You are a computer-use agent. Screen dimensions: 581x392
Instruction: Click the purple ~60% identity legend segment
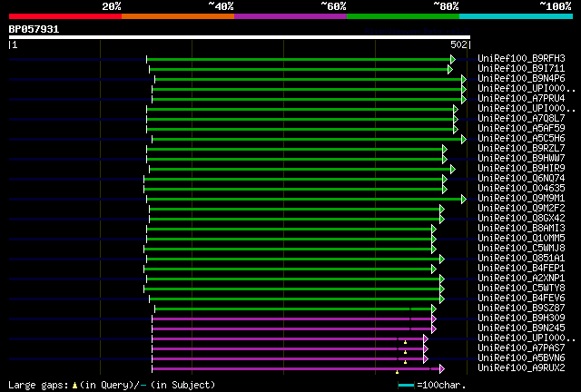(290, 16)
